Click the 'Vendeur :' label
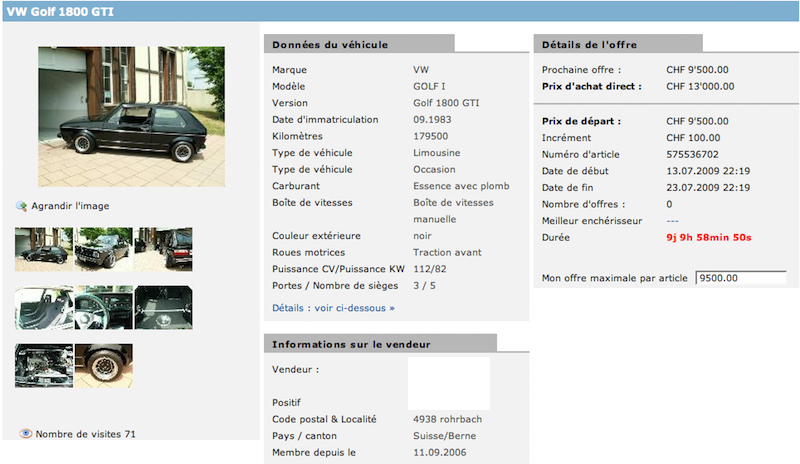This screenshot has width=800, height=464. [295, 369]
